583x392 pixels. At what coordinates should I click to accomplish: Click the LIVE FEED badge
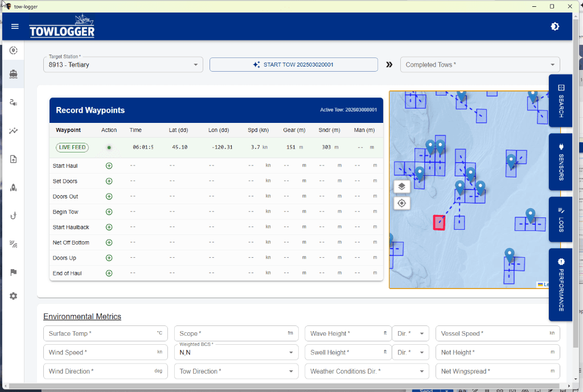[x=72, y=147]
